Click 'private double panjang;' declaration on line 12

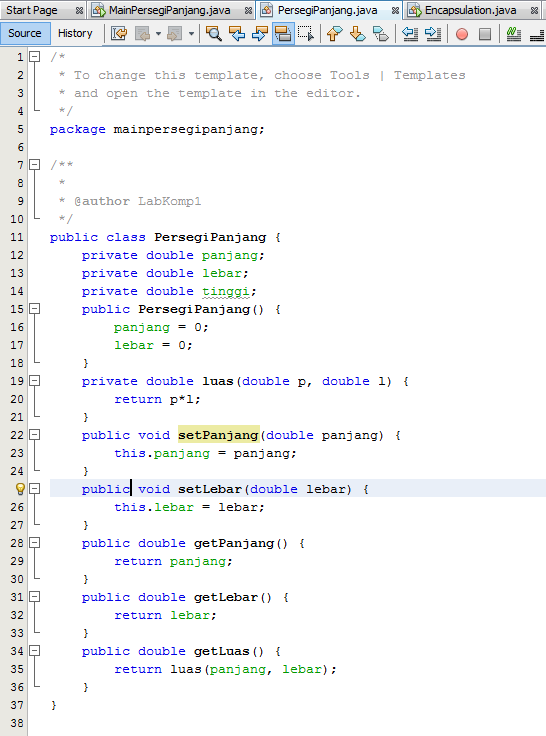click(173, 255)
